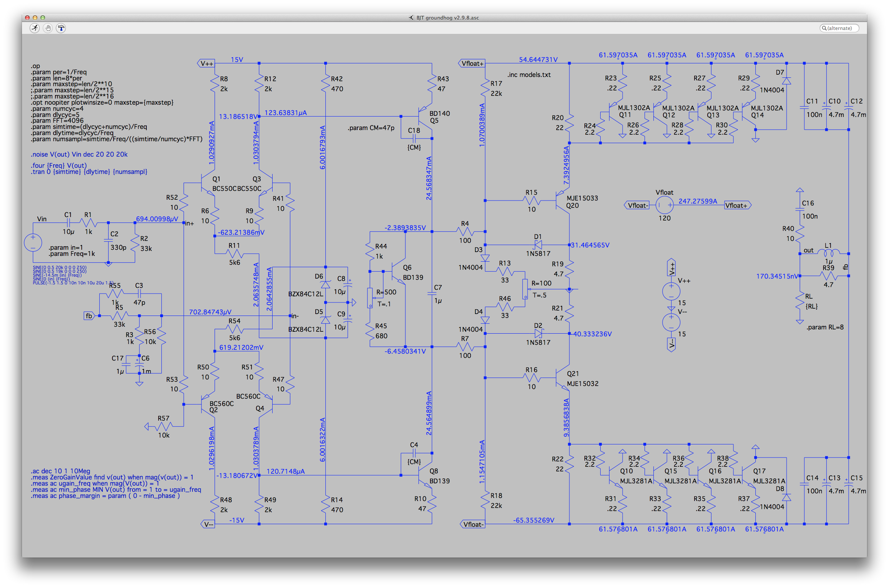Click the 702.84743µV label near in-

(x=210, y=312)
